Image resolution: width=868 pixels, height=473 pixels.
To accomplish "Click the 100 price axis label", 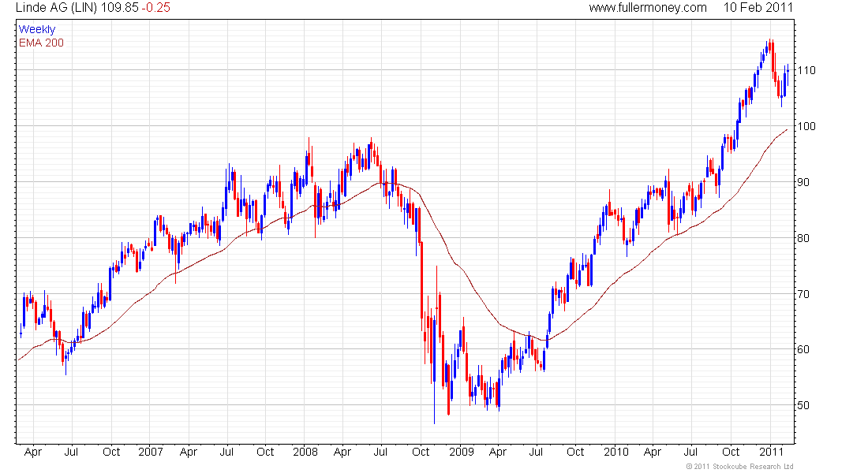I will click(806, 126).
